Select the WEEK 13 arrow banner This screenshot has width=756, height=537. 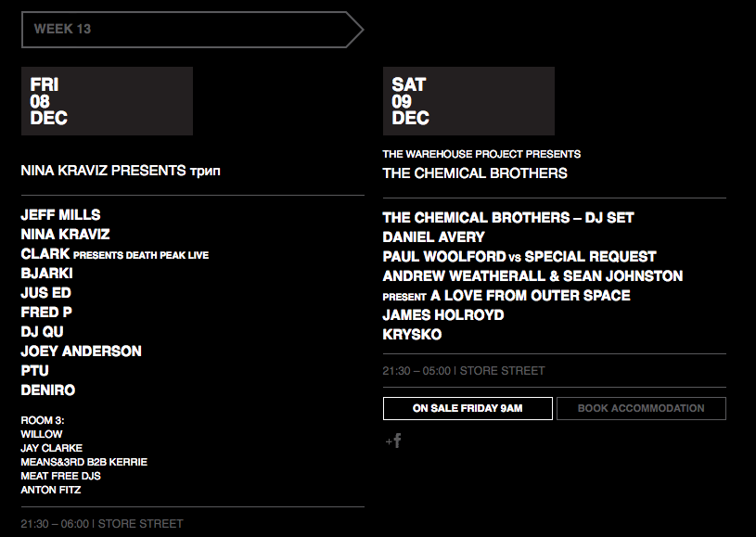click(192, 30)
